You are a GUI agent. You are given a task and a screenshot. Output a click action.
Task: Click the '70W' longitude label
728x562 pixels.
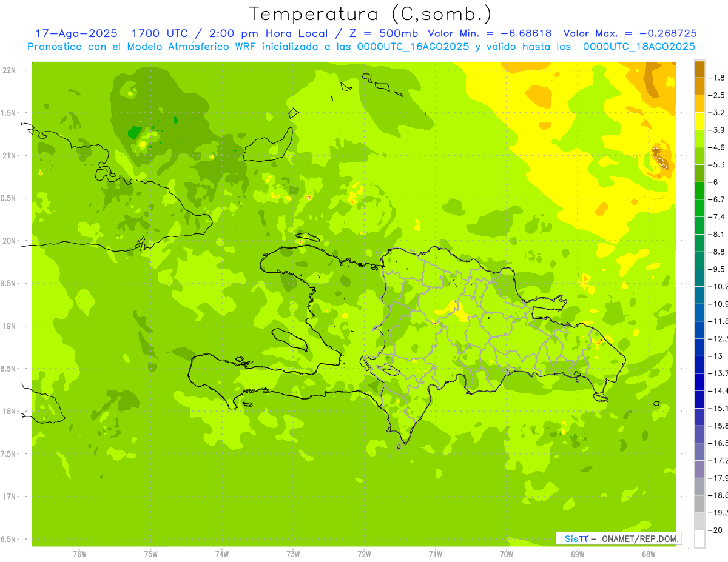pyautogui.click(x=507, y=554)
